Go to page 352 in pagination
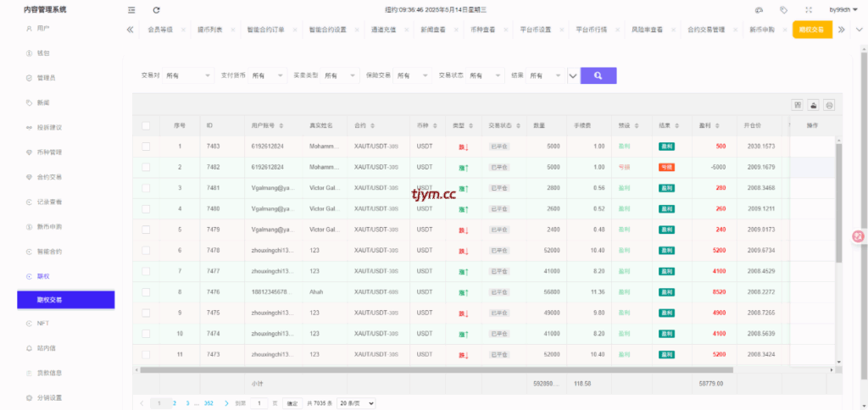The height and width of the screenshot is (410, 868). (x=209, y=403)
